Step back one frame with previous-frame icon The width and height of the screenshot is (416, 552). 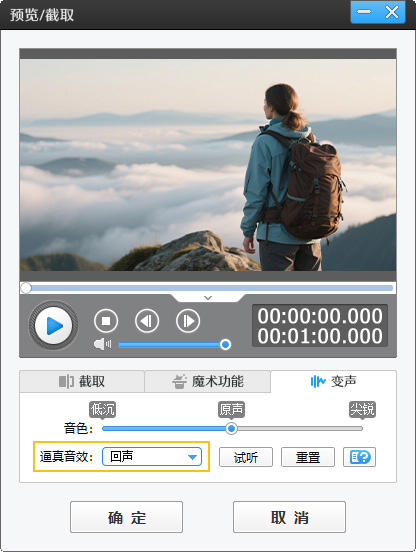coord(147,321)
